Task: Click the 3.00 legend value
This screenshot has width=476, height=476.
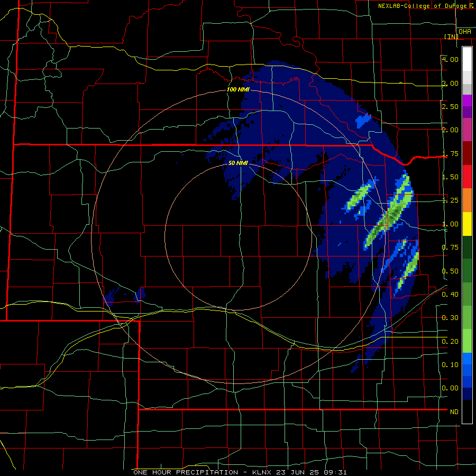Action: [x=450, y=83]
